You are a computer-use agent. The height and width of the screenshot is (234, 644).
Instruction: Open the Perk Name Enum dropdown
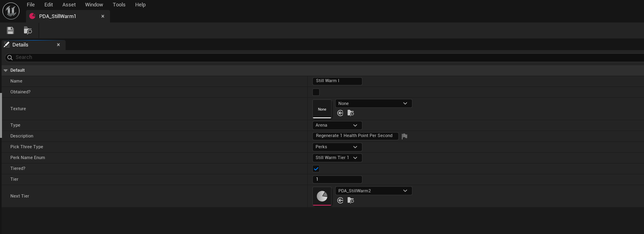337,158
